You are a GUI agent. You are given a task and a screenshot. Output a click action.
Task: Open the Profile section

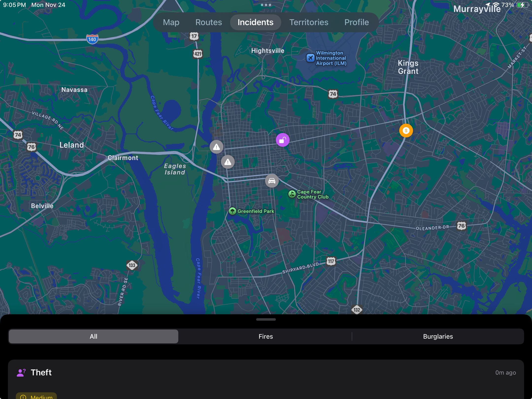pos(356,22)
